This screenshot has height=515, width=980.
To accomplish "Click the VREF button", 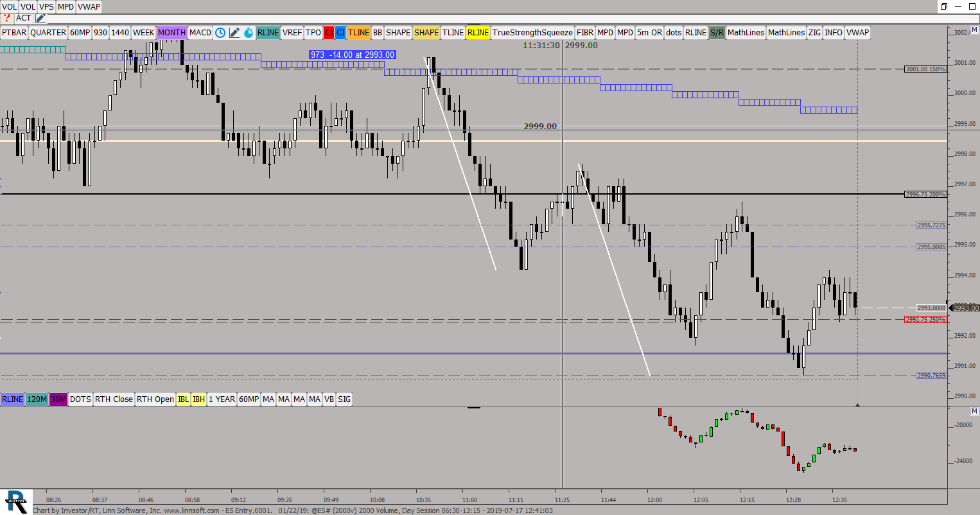I will click(x=292, y=33).
